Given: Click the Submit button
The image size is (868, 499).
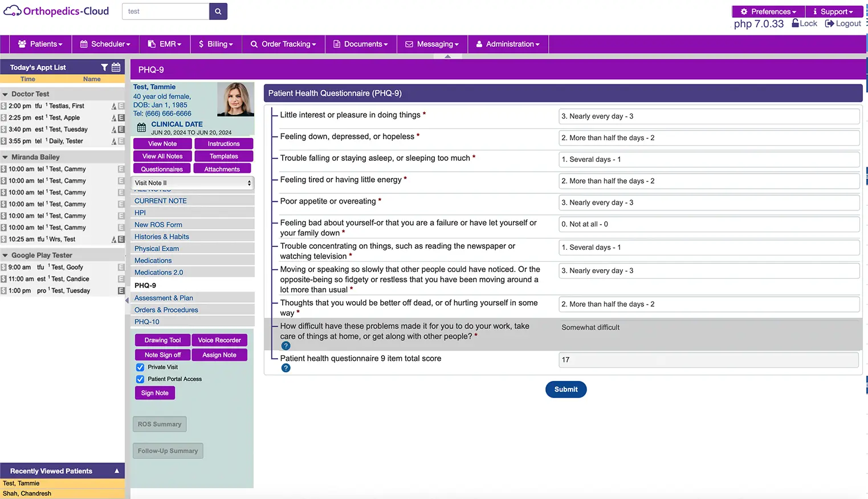Looking at the screenshot, I should coord(565,390).
